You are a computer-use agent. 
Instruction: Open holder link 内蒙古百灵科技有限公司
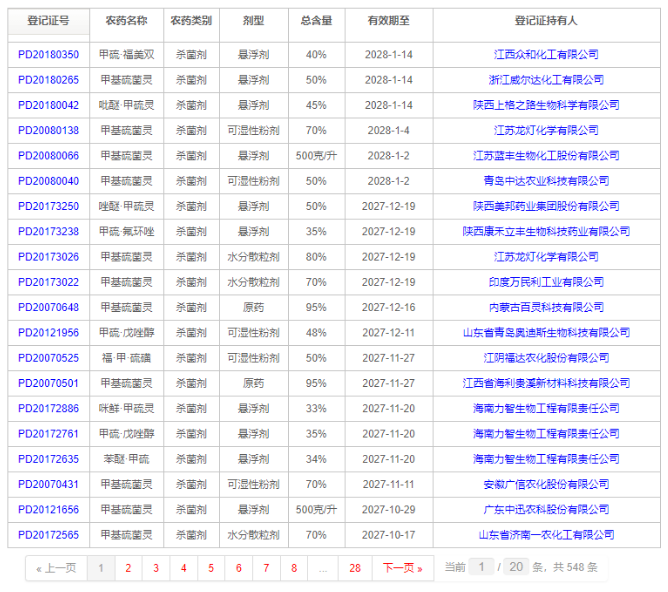click(546, 307)
